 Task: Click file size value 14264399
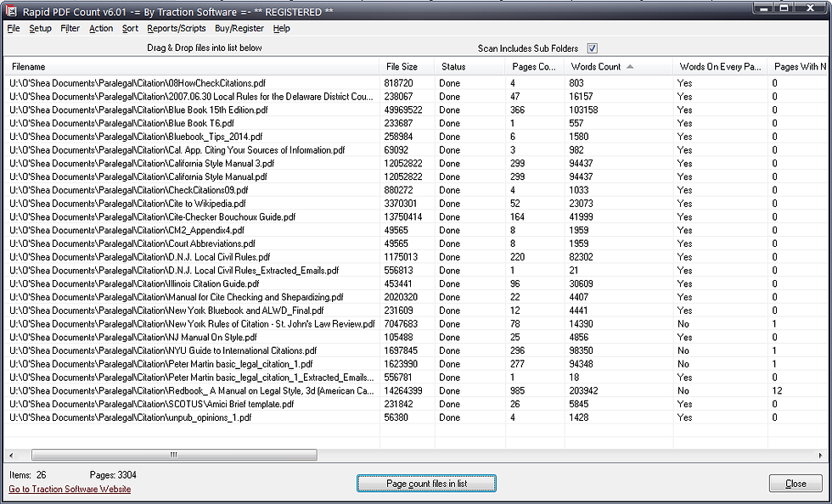(403, 391)
